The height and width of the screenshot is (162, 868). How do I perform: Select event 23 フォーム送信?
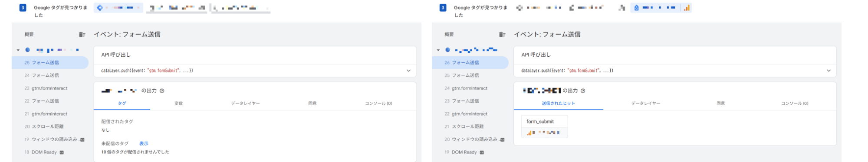(x=470, y=101)
